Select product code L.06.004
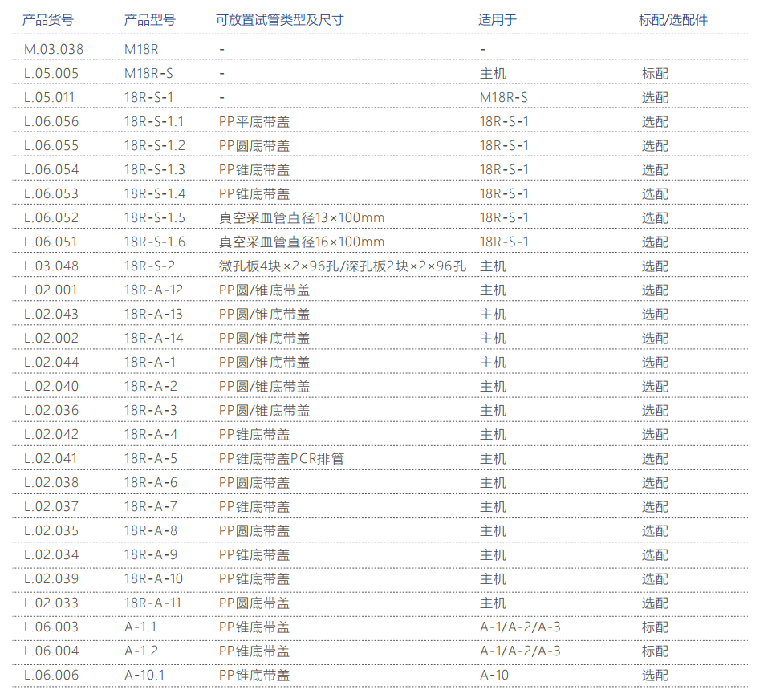 click(x=52, y=651)
